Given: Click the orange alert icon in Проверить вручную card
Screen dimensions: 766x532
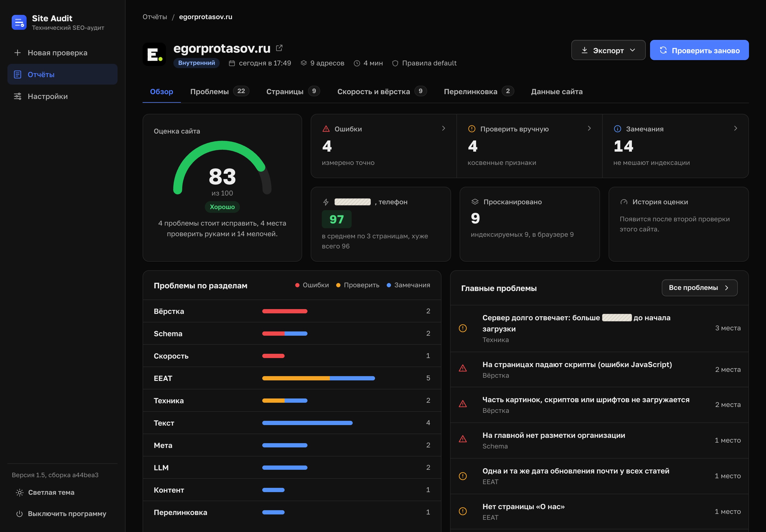Looking at the screenshot, I should click(472, 129).
